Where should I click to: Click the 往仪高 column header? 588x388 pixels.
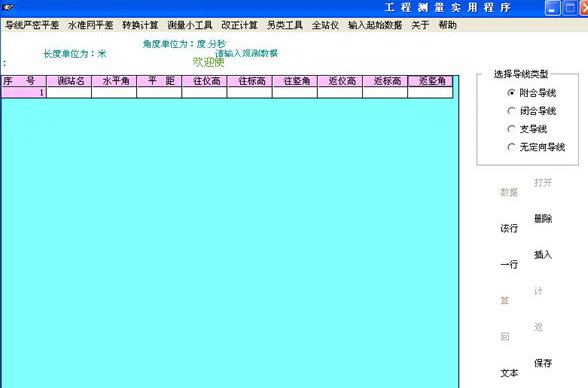(204, 81)
